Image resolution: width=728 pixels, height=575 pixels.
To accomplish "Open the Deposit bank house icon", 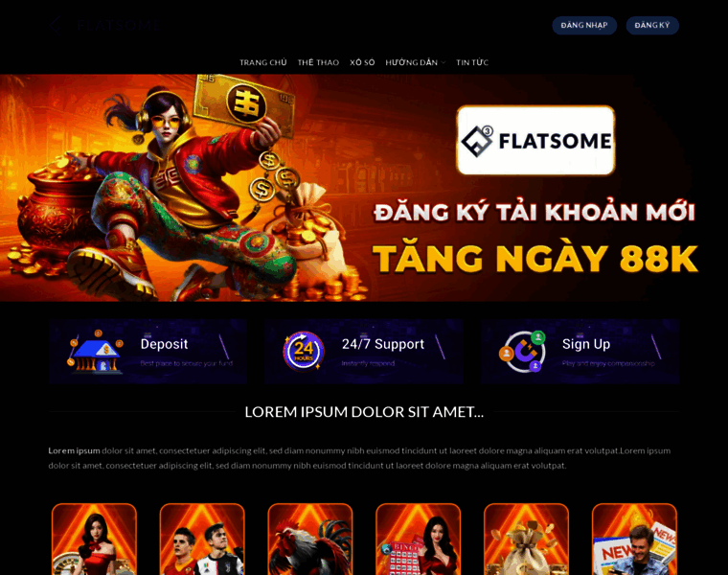I will pyautogui.click(x=96, y=352).
